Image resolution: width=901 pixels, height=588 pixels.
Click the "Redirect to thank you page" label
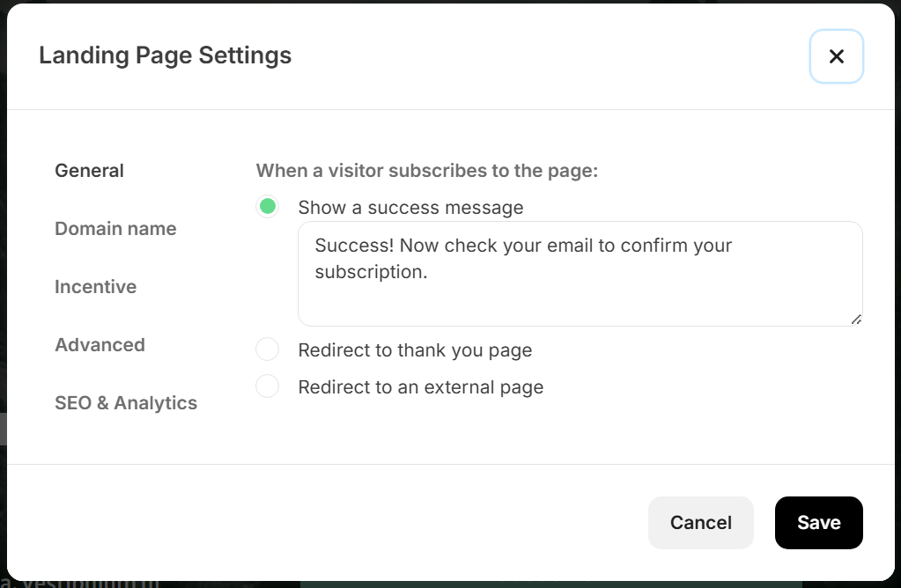click(415, 350)
